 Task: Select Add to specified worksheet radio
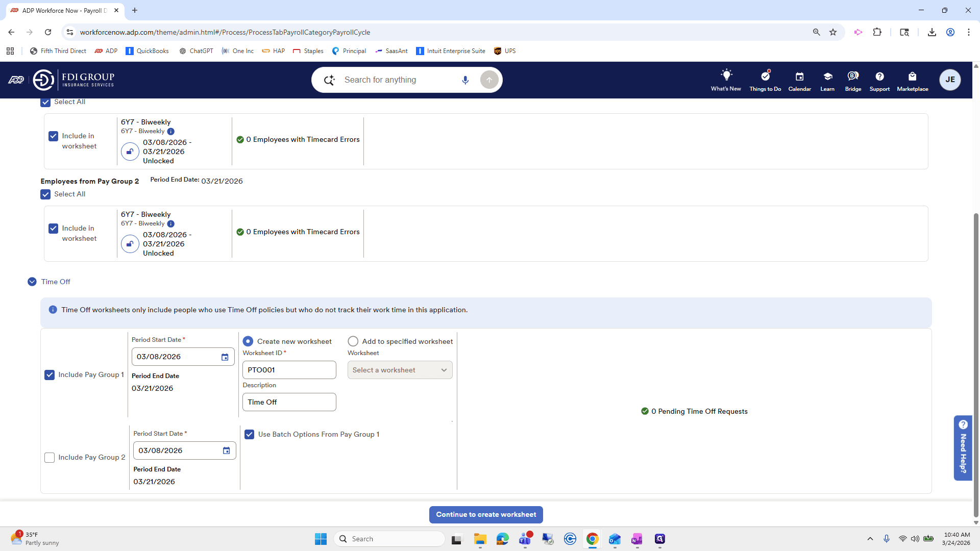(353, 341)
